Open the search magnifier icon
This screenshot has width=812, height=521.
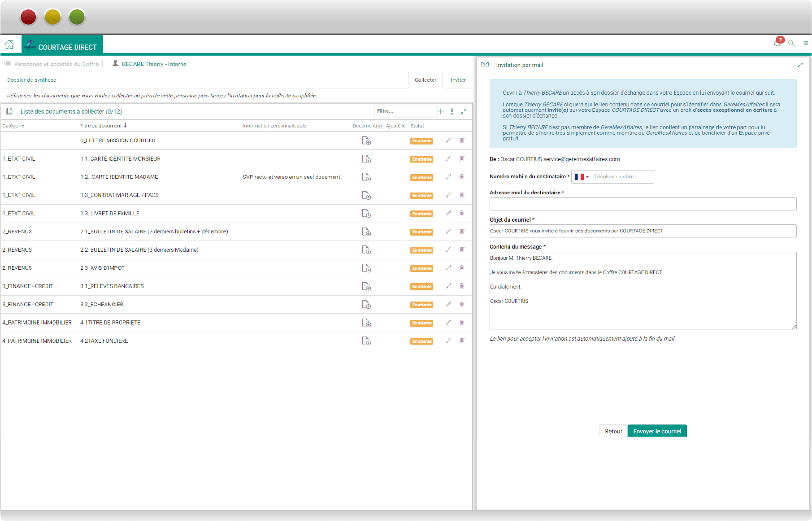792,43
